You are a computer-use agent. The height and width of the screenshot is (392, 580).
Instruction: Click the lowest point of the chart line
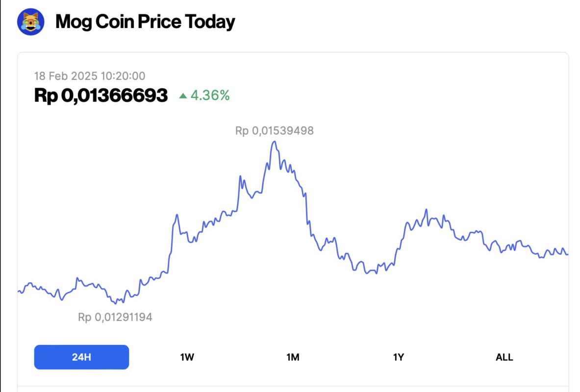point(116,303)
